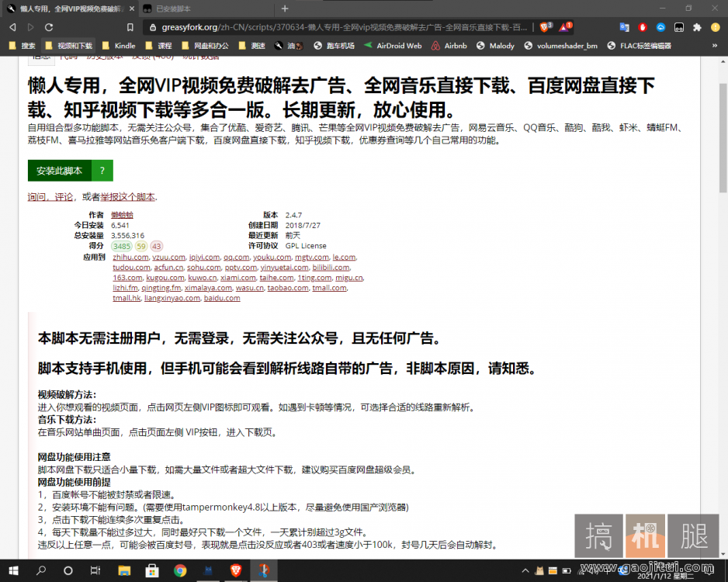
Task: Click the green 安装此脚本 install button
Action: pos(60,171)
